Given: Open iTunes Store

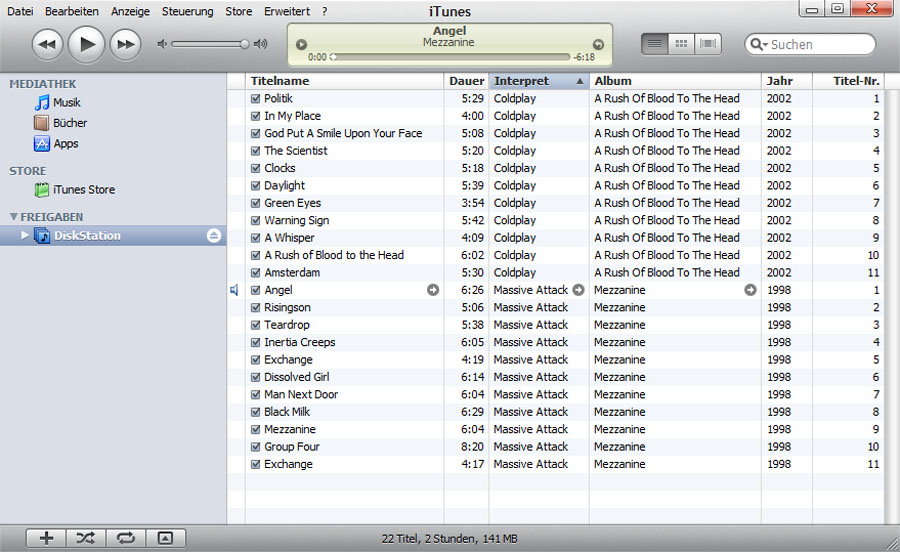Looking at the screenshot, I should click(75, 189).
